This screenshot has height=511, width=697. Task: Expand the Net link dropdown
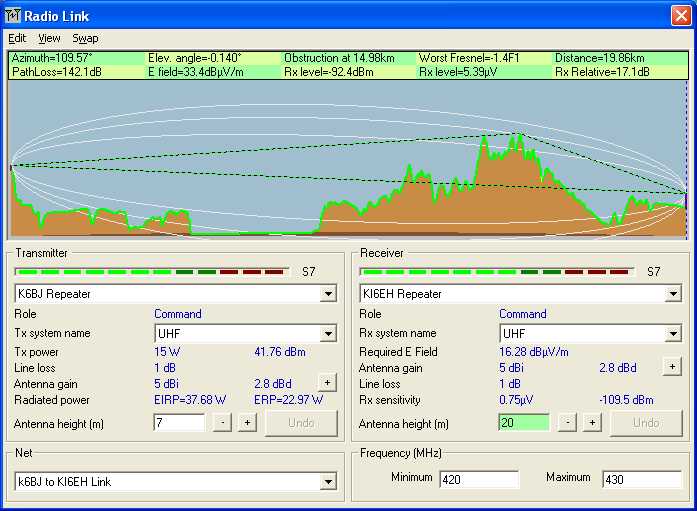328,482
